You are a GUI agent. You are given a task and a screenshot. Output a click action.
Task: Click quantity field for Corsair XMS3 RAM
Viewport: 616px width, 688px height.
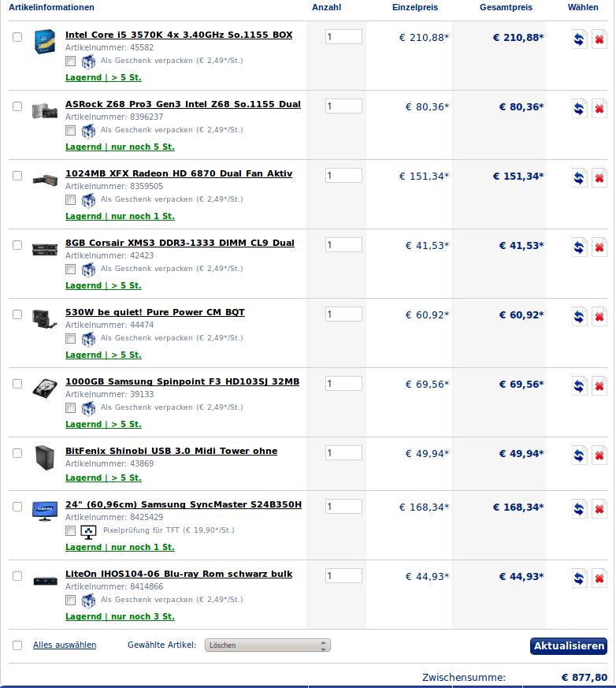click(343, 245)
